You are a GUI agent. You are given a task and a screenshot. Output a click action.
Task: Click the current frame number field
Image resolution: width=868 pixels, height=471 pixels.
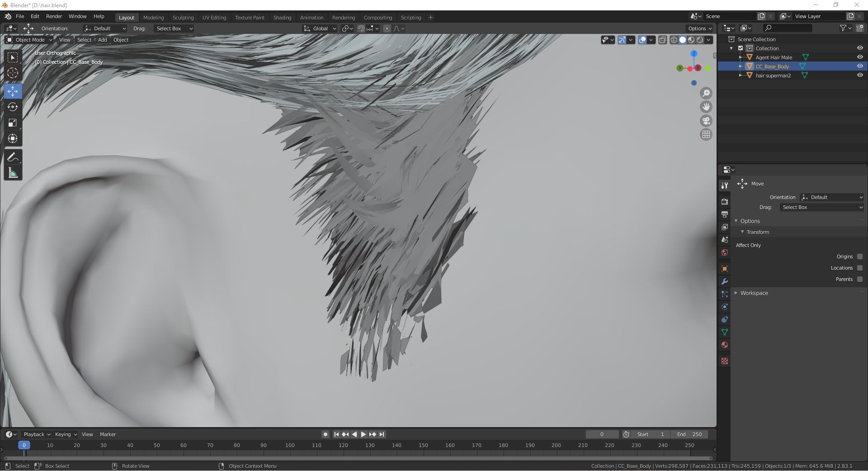click(602, 434)
